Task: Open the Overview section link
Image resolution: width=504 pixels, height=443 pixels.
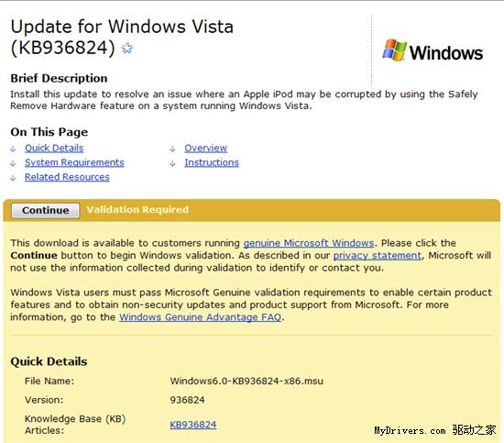Action: click(x=205, y=148)
